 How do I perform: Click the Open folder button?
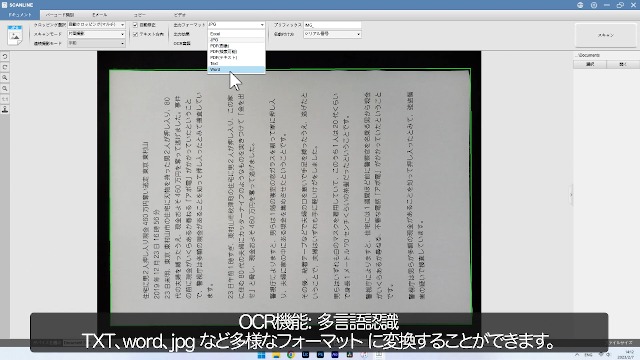[x=622, y=64]
